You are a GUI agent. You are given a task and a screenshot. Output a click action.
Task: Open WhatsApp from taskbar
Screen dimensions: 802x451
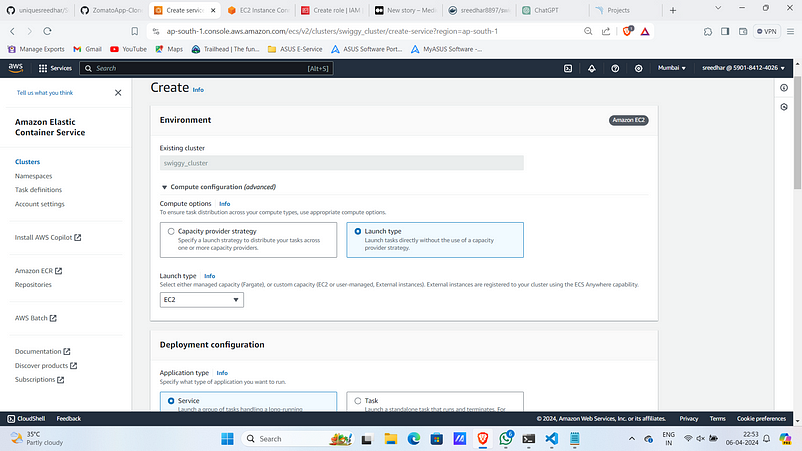(x=506, y=439)
